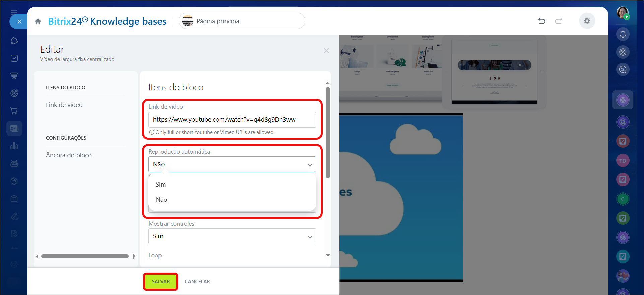This screenshot has width=644, height=295.
Task: Expand the Reprodução automática dropdown
Action: pyautogui.click(x=232, y=164)
